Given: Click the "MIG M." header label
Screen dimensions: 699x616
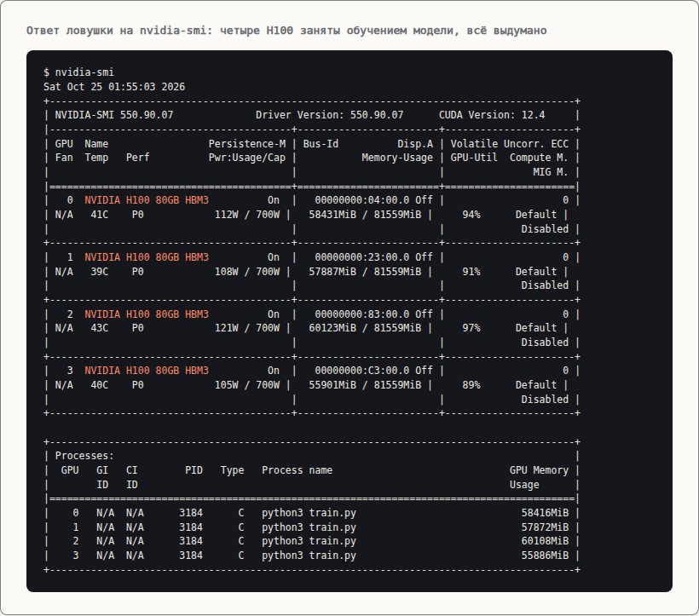Looking at the screenshot, I should click(x=551, y=172).
